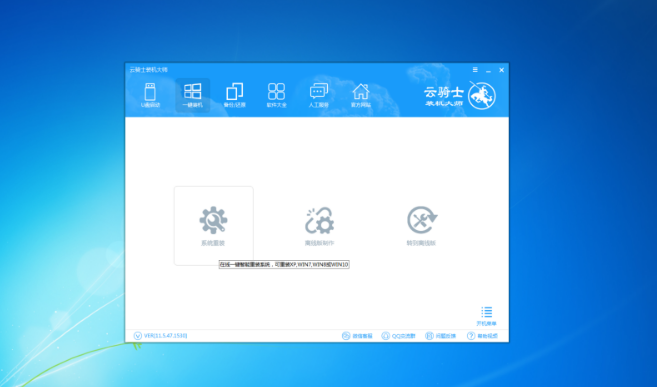Click the 离线版制作 label text
657x387 pixels.
click(319, 243)
